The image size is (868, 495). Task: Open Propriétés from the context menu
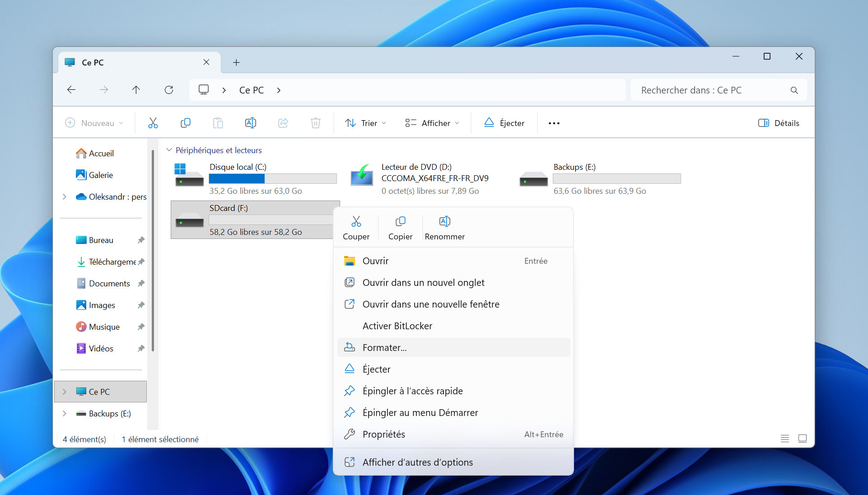point(453,434)
